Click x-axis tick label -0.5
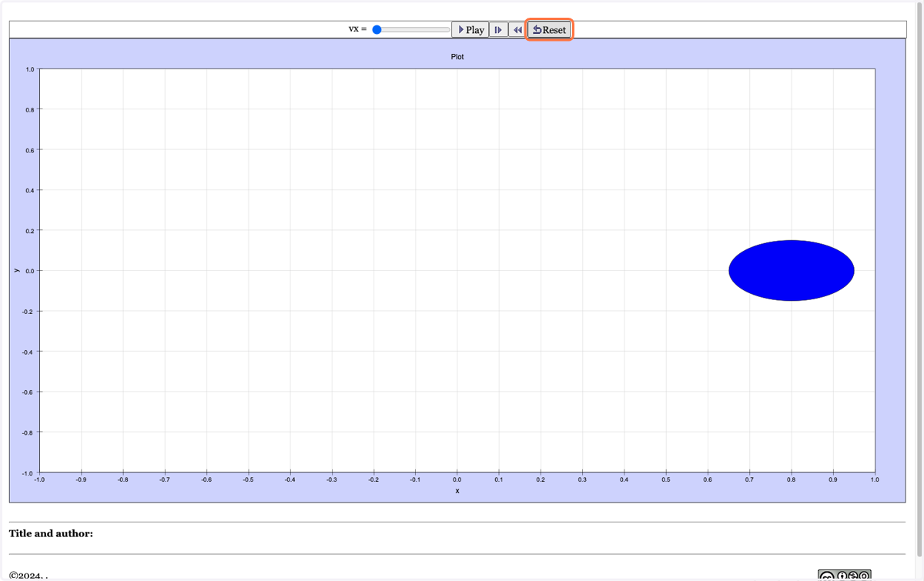This screenshot has height=581, width=924. 248,479
